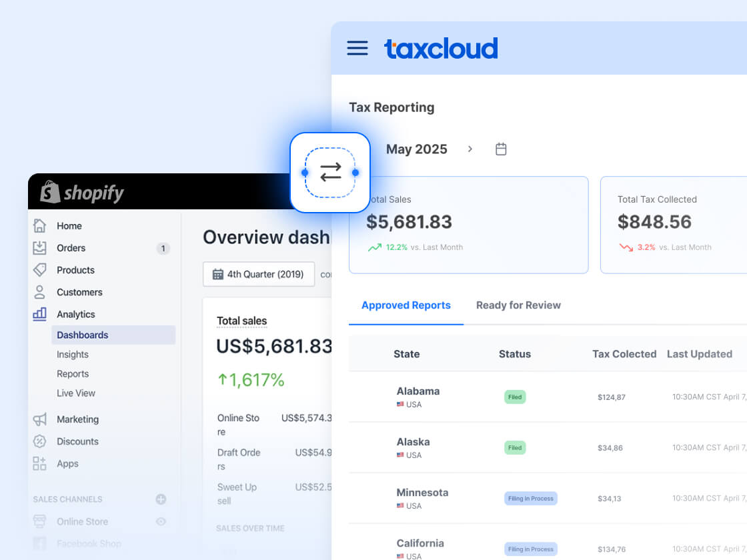Click the Orders badge showing 1

click(163, 248)
